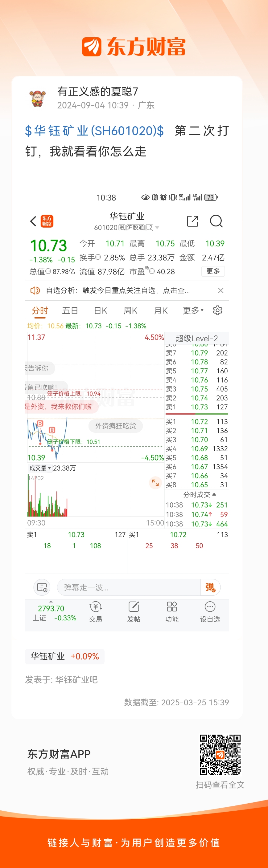The width and height of the screenshot is (268, 868).
Task: Tap the first B trade marker
Action: point(40,423)
